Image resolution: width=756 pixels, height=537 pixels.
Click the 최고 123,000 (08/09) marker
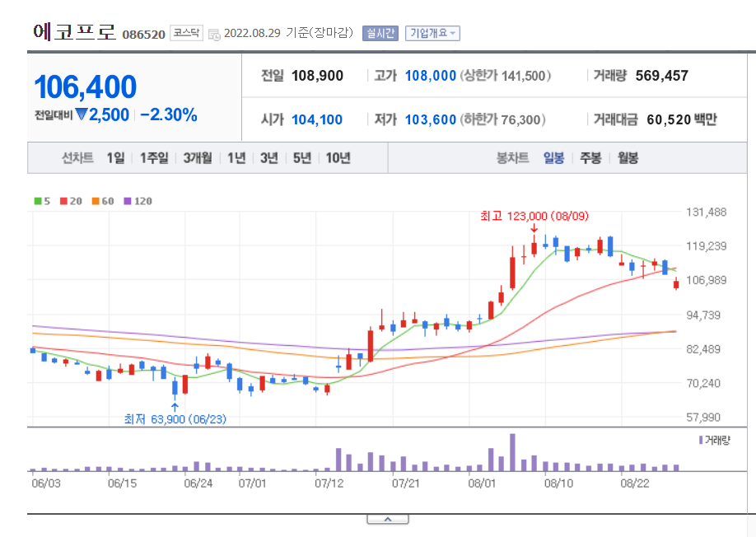pyautogui.click(x=534, y=216)
